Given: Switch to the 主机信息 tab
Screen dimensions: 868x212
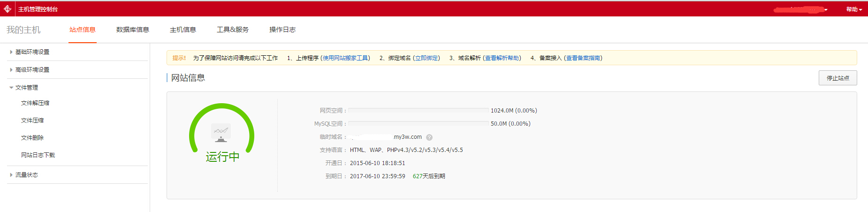Looking at the screenshot, I should (183, 30).
